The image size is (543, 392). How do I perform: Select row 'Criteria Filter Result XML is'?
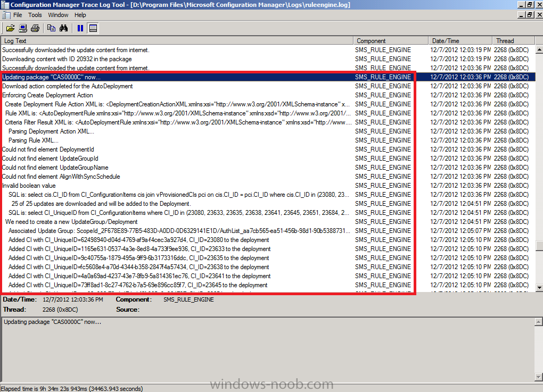[268, 122]
